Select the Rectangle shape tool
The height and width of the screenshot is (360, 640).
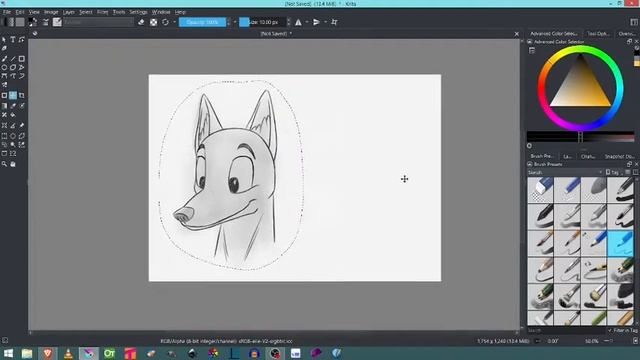point(22,59)
